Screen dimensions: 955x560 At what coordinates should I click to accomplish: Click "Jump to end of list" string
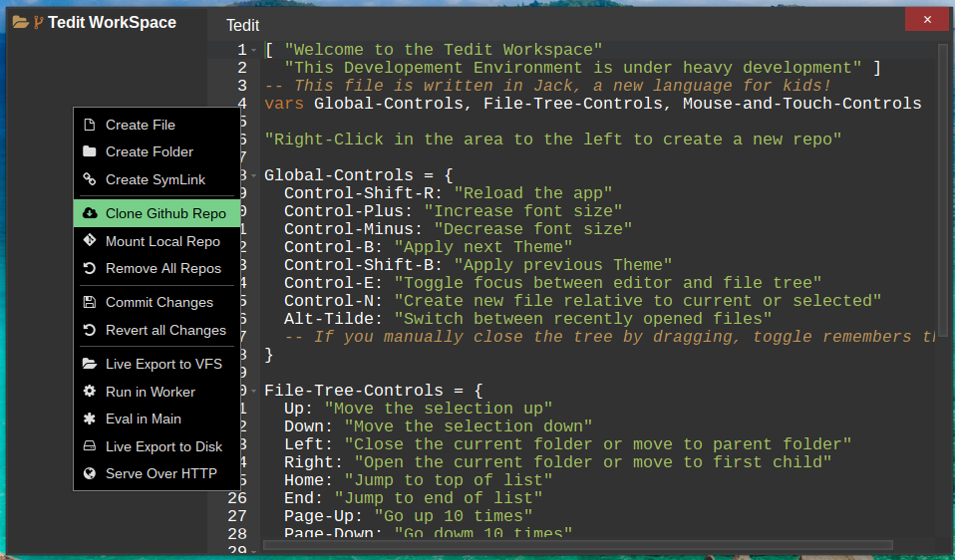coord(438,498)
